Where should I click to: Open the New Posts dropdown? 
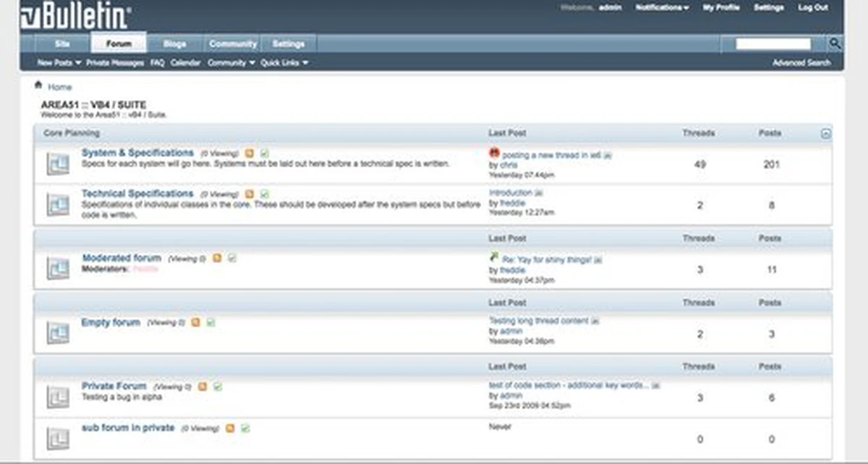coord(59,63)
